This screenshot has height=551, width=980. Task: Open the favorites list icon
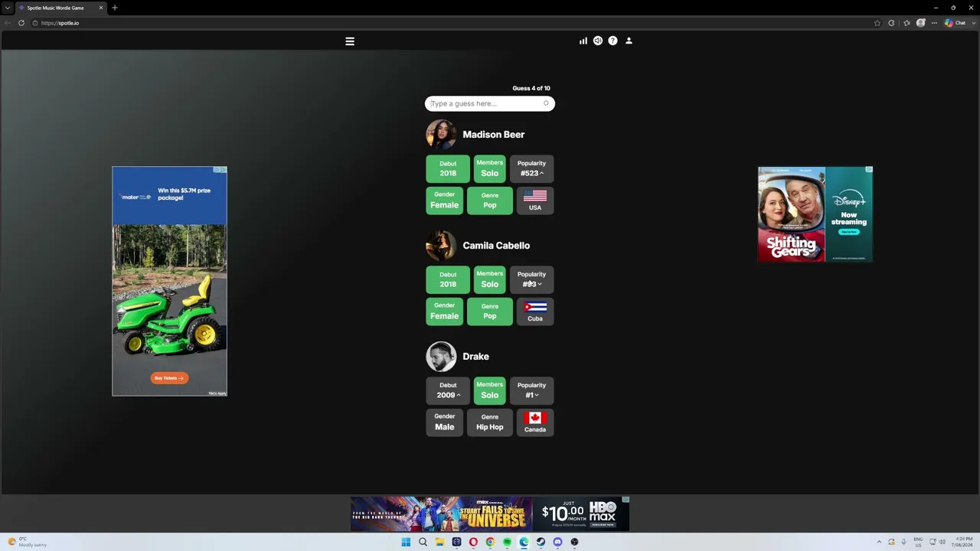(906, 23)
